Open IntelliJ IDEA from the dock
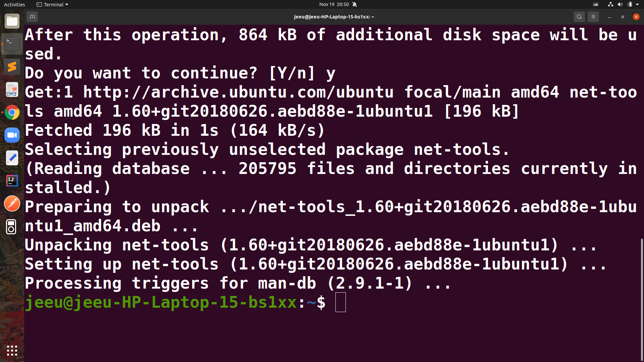The height and width of the screenshot is (362, 644). (x=12, y=181)
